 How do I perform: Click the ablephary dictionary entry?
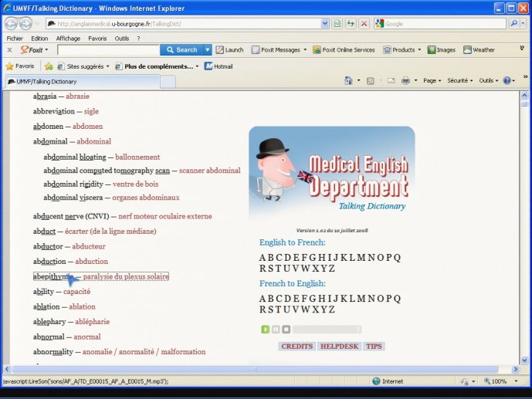click(x=71, y=321)
